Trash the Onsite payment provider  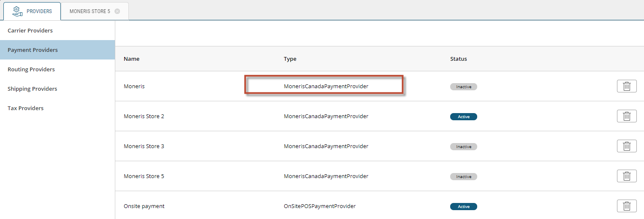click(x=627, y=206)
